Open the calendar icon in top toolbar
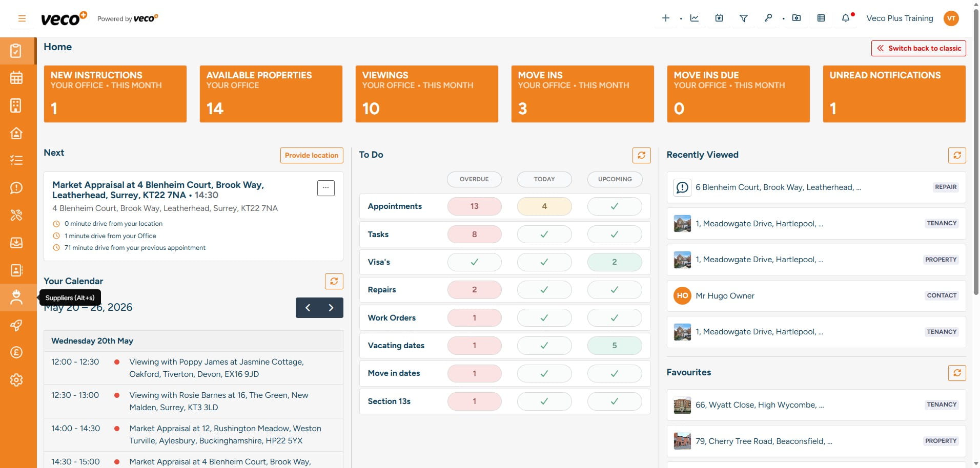Image resolution: width=980 pixels, height=468 pixels. (x=719, y=18)
